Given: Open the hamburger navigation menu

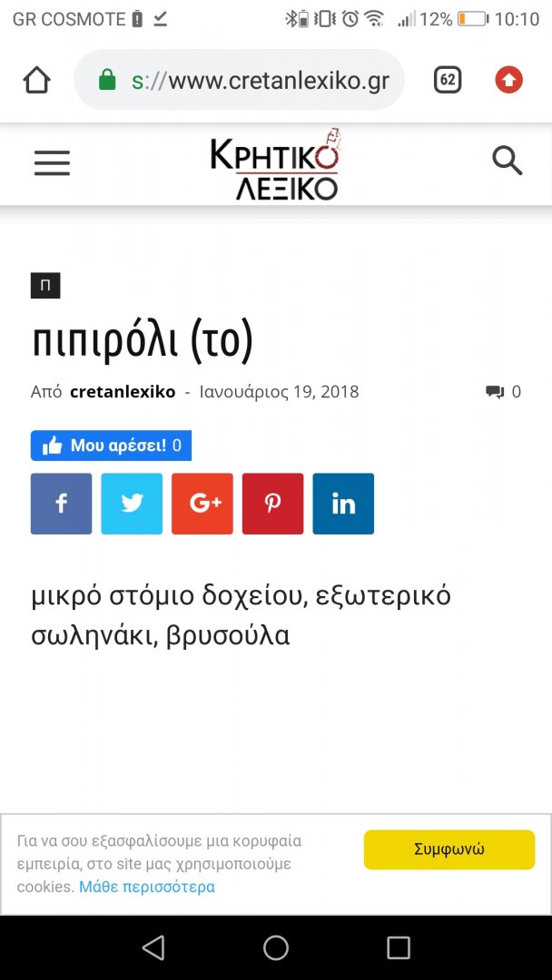Looking at the screenshot, I should [x=52, y=163].
